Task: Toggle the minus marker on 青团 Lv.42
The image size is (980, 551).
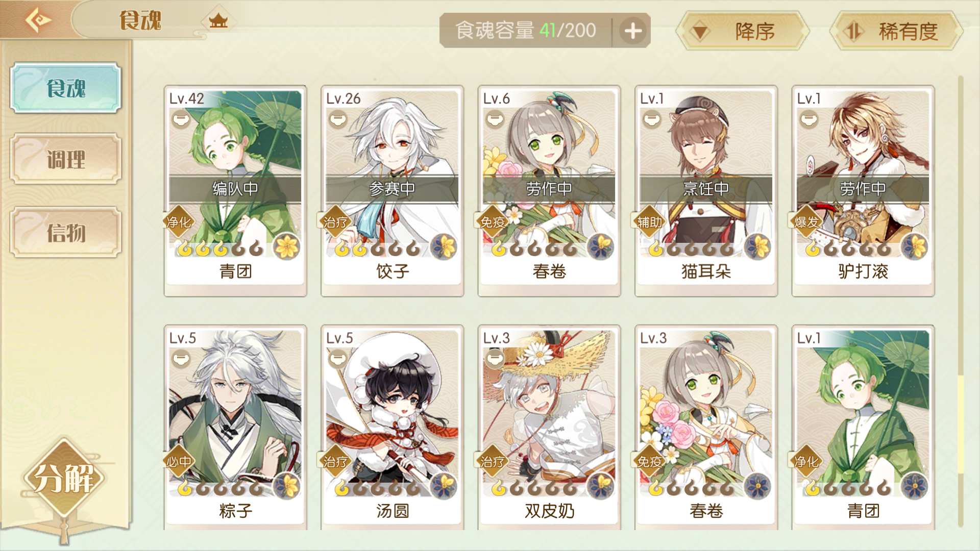Action: [181, 119]
